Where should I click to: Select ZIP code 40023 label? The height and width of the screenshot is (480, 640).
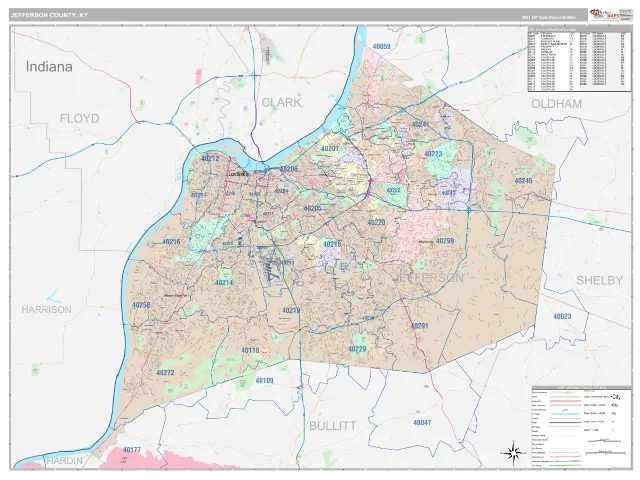(x=562, y=316)
